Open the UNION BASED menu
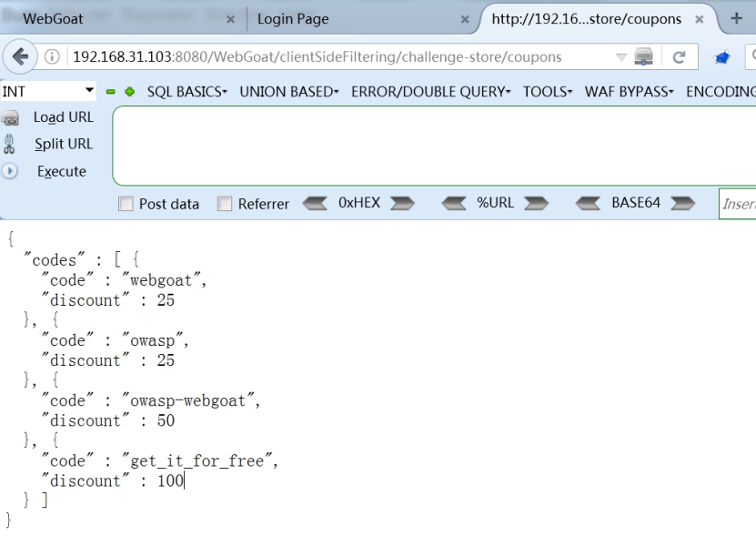The image size is (756, 546). 289,92
